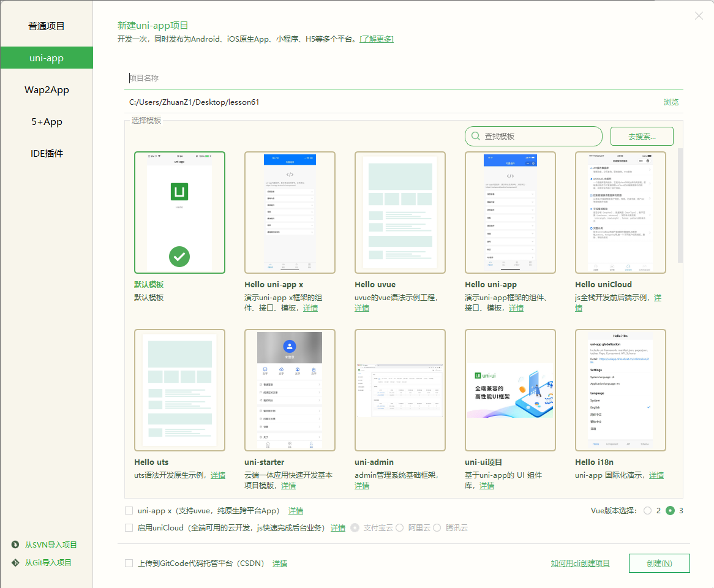Select the Hello uts template thumbnail
Image resolution: width=714 pixels, height=588 pixels.
point(179,390)
